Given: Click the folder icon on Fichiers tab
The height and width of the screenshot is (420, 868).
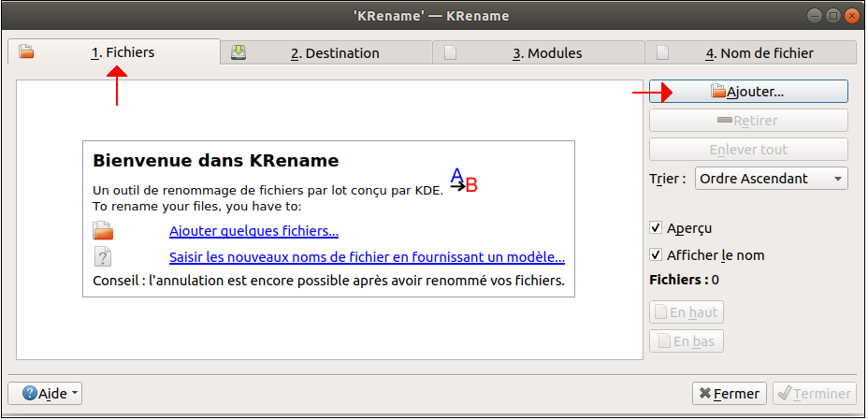Looking at the screenshot, I should coord(26,52).
